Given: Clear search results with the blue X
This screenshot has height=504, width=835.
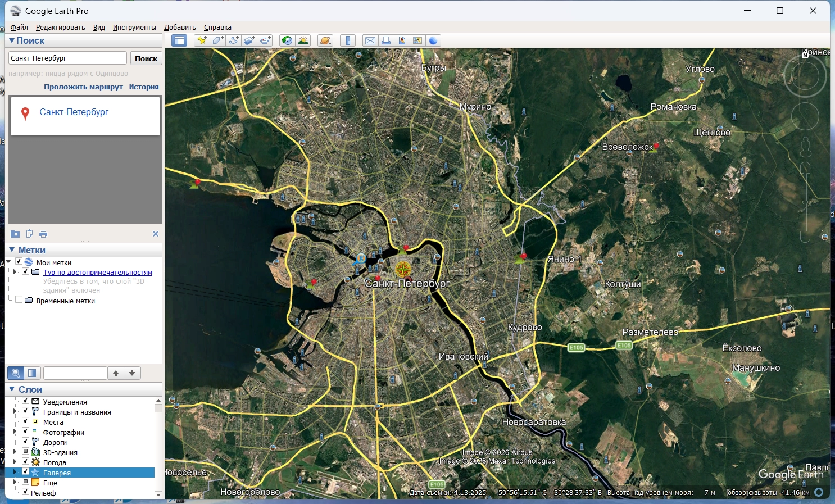Looking at the screenshot, I should (x=156, y=234).
